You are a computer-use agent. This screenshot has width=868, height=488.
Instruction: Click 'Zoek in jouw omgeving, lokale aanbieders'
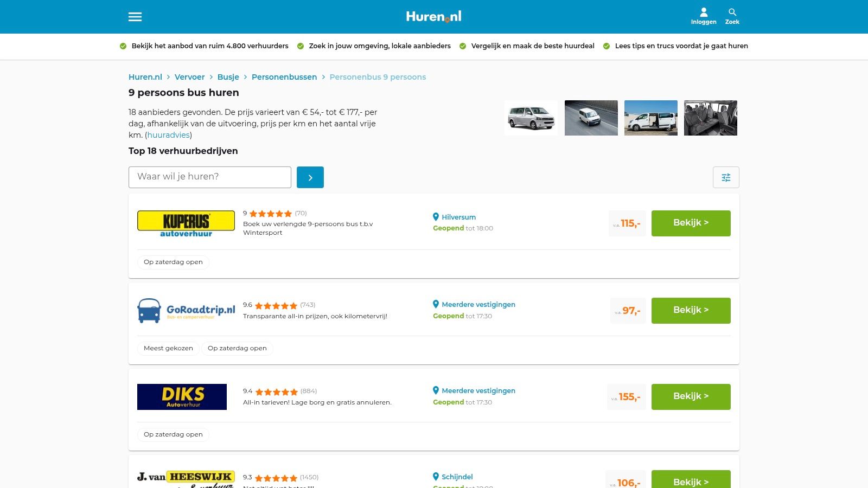click(x=380, y=46)
